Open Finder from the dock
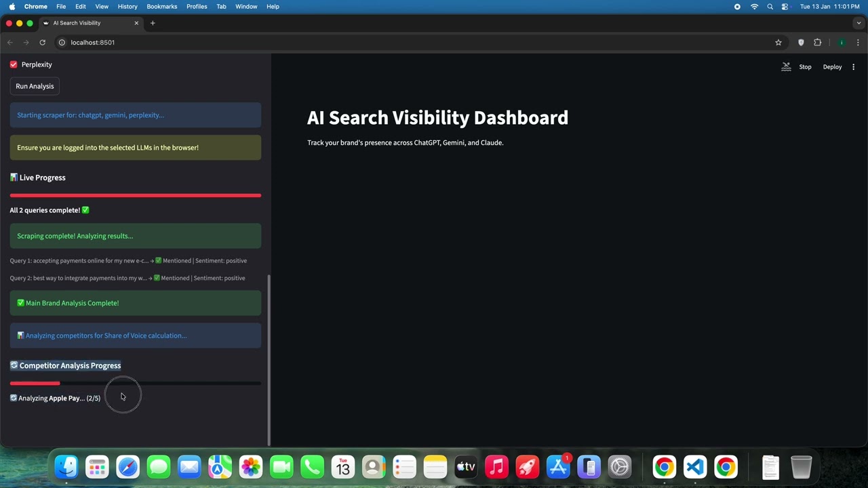 point(66,467)
